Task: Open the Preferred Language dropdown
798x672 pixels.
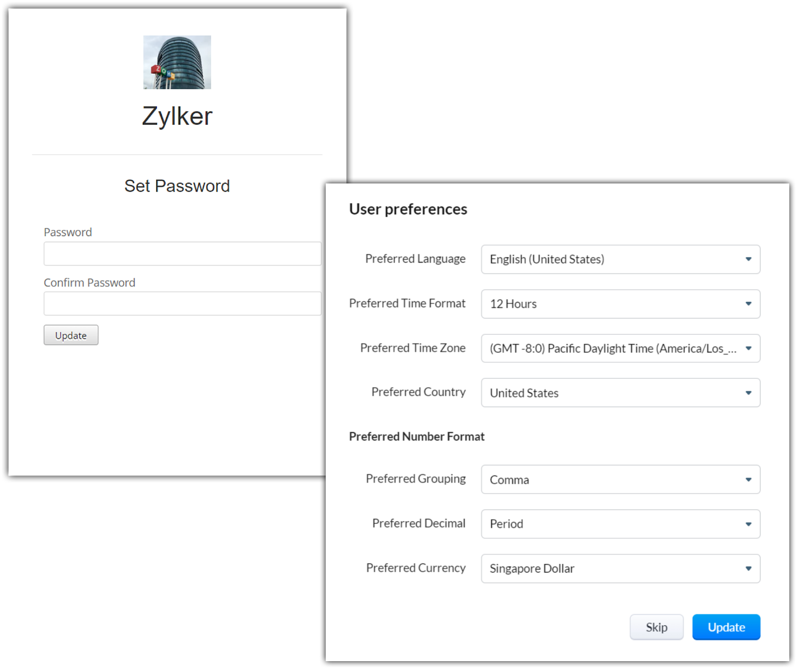Action: click(x=620, y=259)
